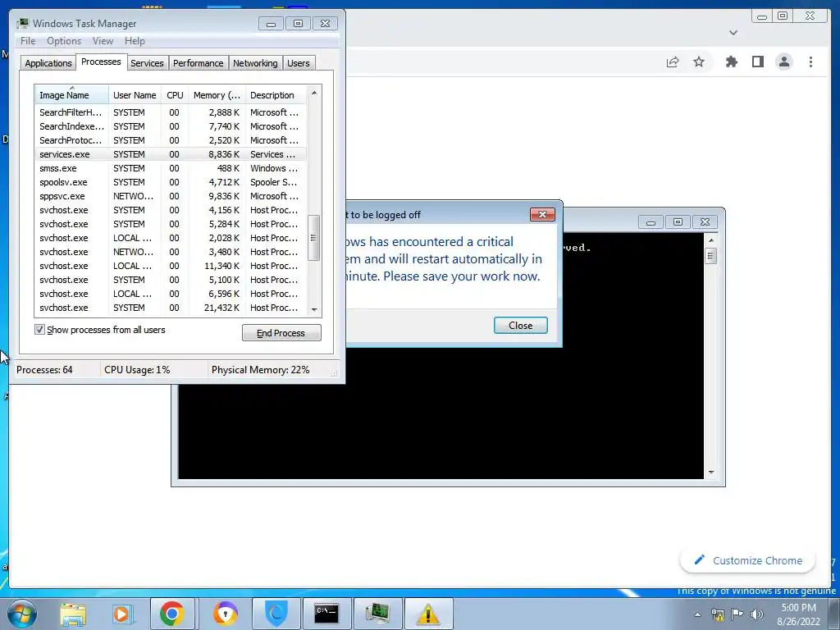This screenshot has width=840, height=630.
Task: Open Chrome profile avatar icon
Action: pyautogui.click(x=784, y=62)
